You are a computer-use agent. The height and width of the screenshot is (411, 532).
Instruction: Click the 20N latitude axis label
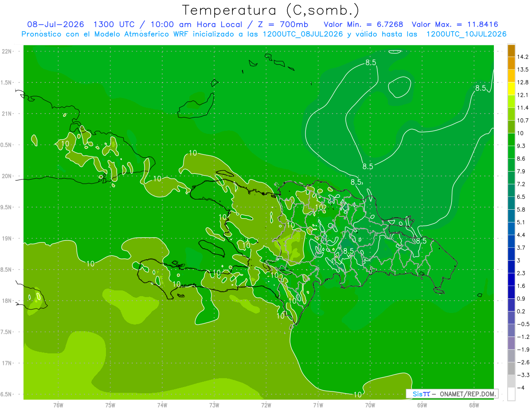pos(7,176)
